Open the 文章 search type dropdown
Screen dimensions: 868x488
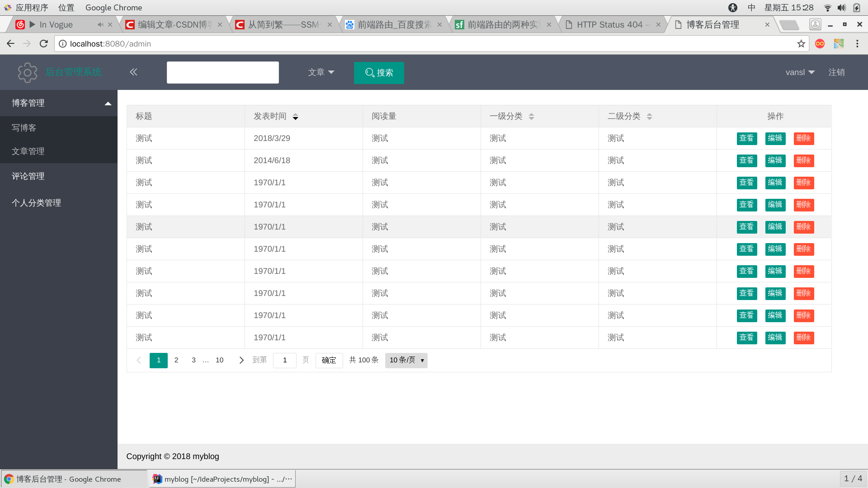[321, 72]
